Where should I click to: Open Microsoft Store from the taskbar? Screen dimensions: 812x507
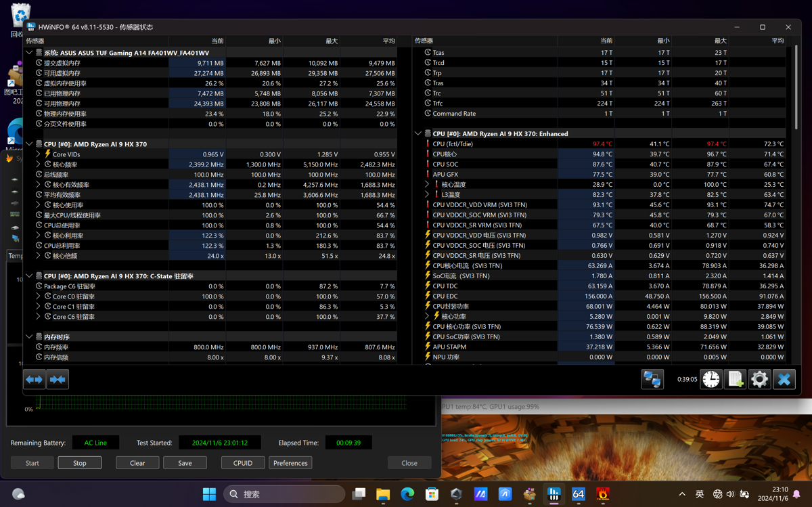pyautogui.click(x=432, y=494)
